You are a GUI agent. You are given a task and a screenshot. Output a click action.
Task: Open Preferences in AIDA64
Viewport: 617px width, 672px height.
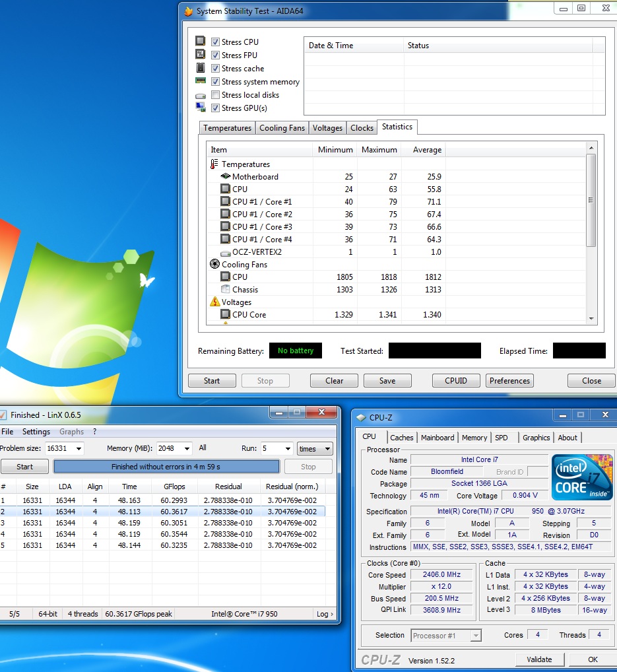(509, 381)
